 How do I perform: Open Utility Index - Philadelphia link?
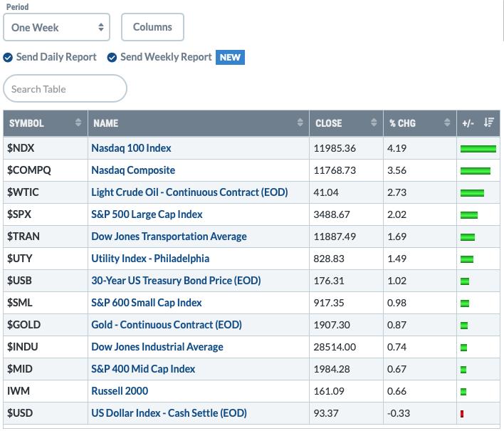pos(150,259)
